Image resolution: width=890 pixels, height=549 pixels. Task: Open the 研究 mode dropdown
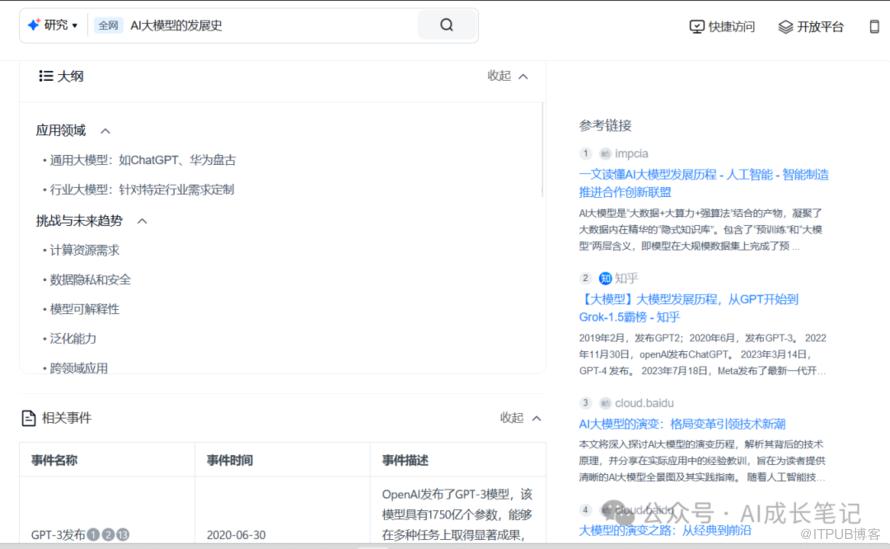(53, 25)
